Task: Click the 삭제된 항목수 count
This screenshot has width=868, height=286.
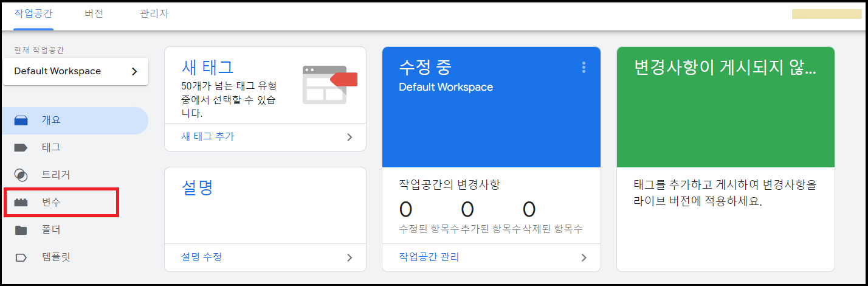Action: (x=529, y=210)
